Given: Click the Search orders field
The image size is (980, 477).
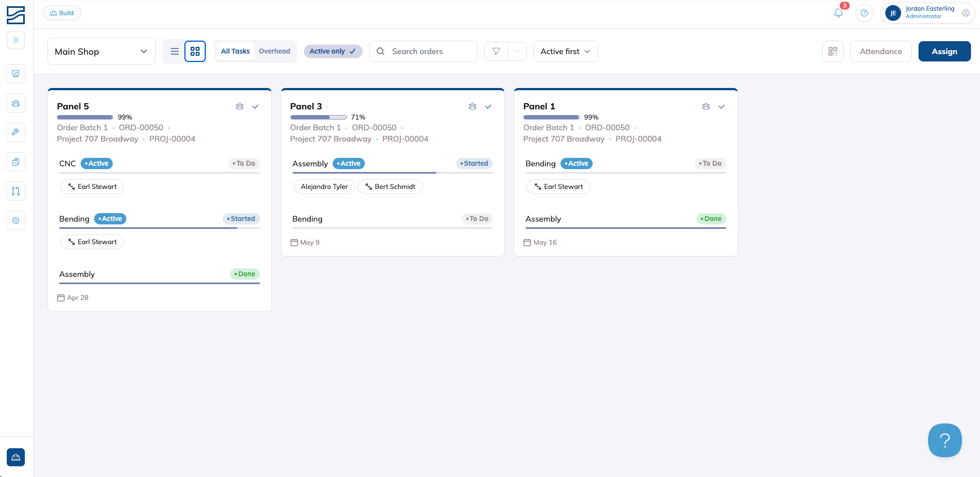Looking at the screenshot, I should point(423,51).
